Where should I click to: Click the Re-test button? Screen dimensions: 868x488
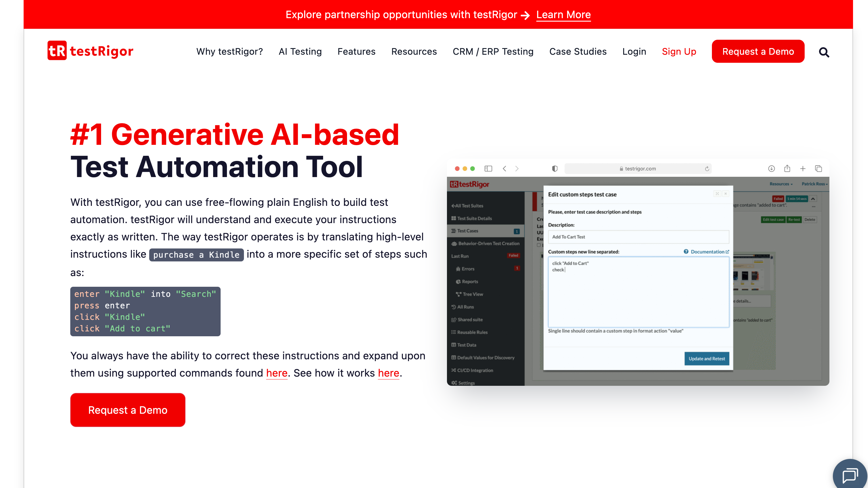pos(794,220)
